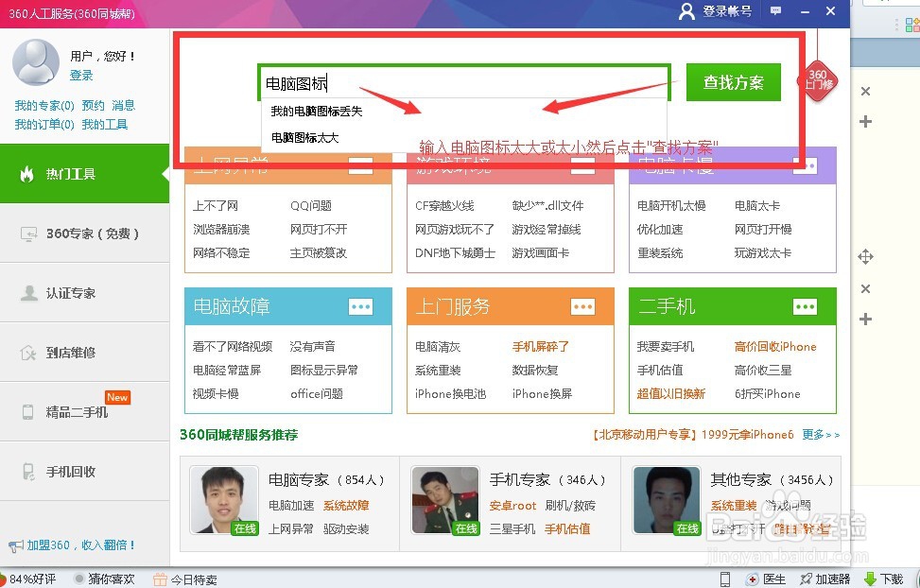Open the 看不了网络视频 link

coord(233,347)
